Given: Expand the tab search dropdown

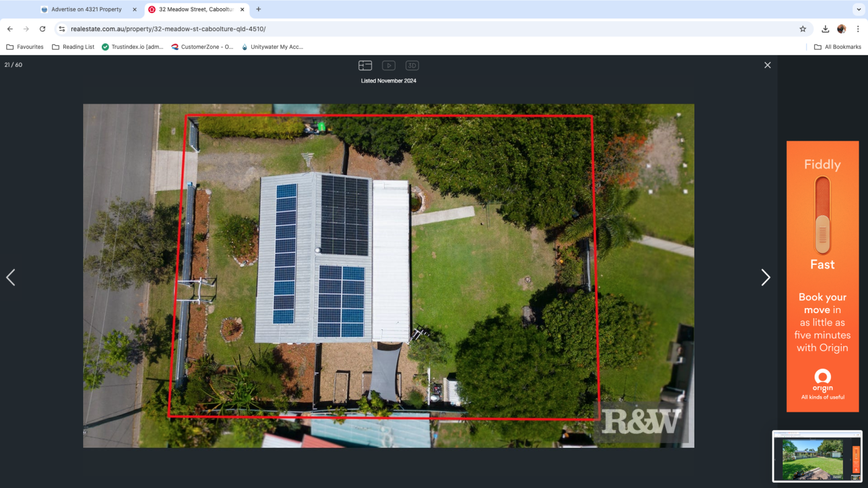Looking at the screenshot, I should coord(859,9).
